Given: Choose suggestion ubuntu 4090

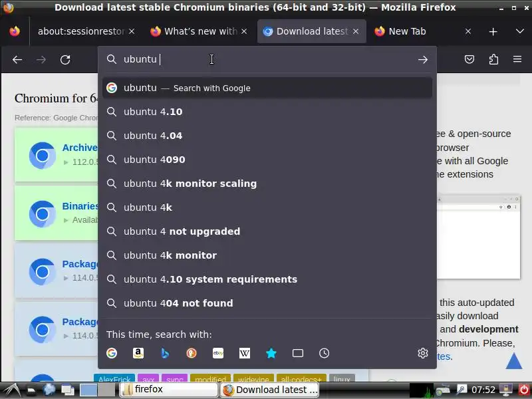Looking at the screenshot, I should (x=267, y=160).
